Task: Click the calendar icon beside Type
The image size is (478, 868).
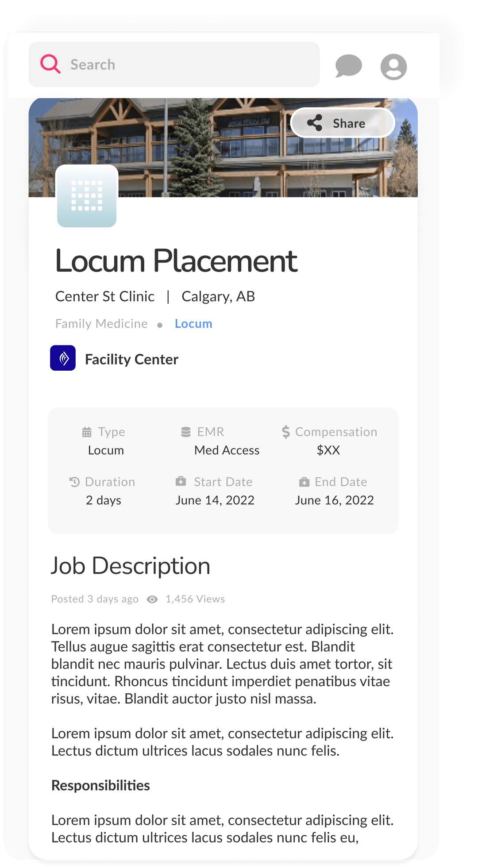Action: tap(87, 432)
